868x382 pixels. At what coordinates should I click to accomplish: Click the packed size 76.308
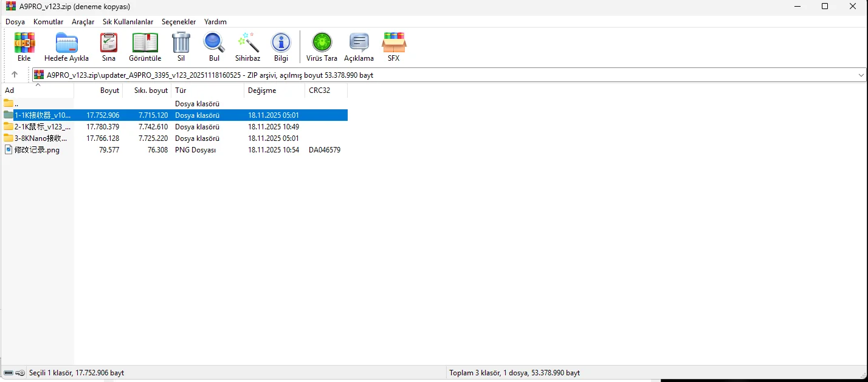158,149
